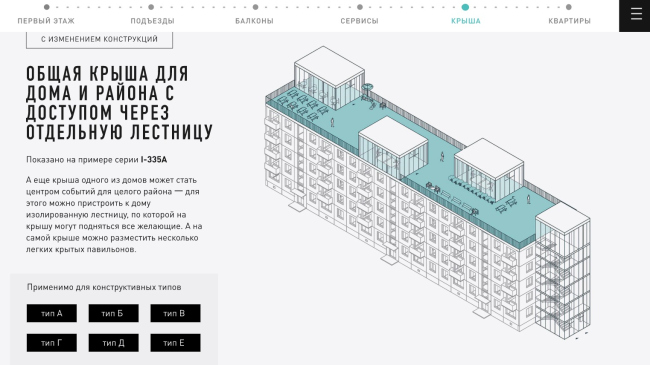This screenshot has height=365, width=650.
Task: Switch to the ПОДЪЕЗДЫ tab label
Action: pyautogui.click(x=153, y=21)
